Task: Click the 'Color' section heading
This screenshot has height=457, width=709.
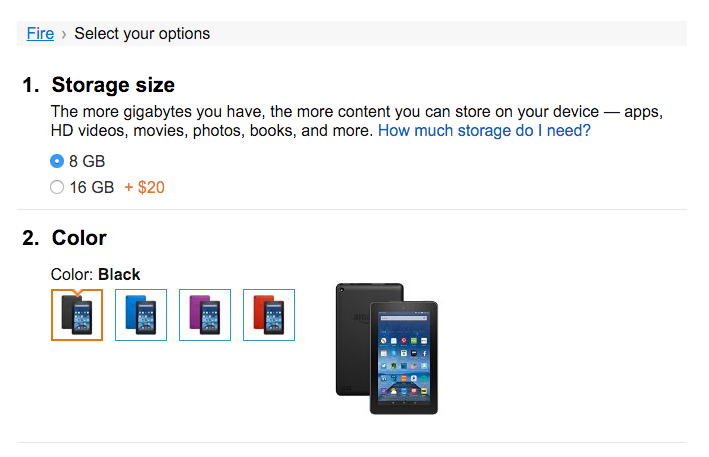Action: click(79, 238)
